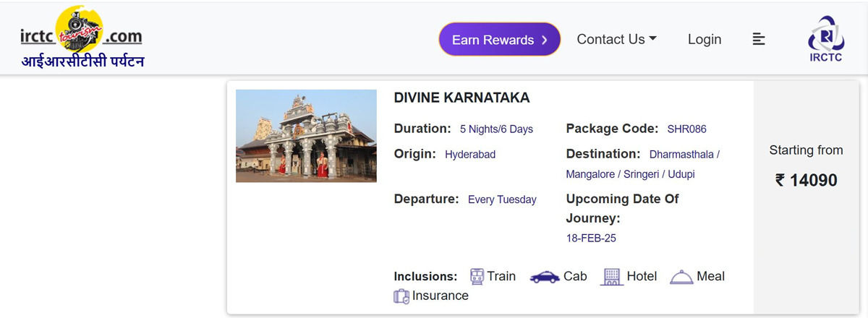Click the IRCTC corporate emblem logo
868x318 pixels.
coord(825,40)
